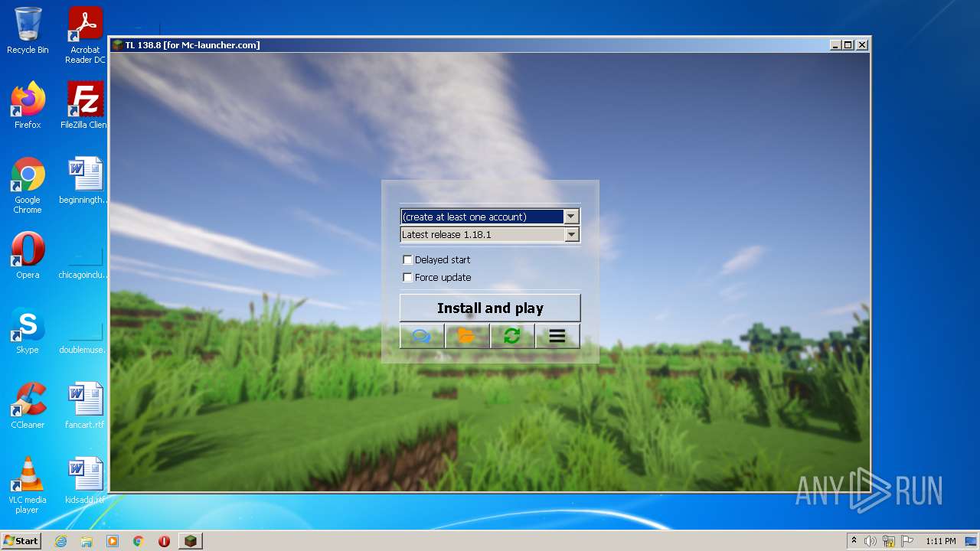This screenshot has width=980, height=551.
Task: Open the launcher support chat icon
Action: (422, 336)
